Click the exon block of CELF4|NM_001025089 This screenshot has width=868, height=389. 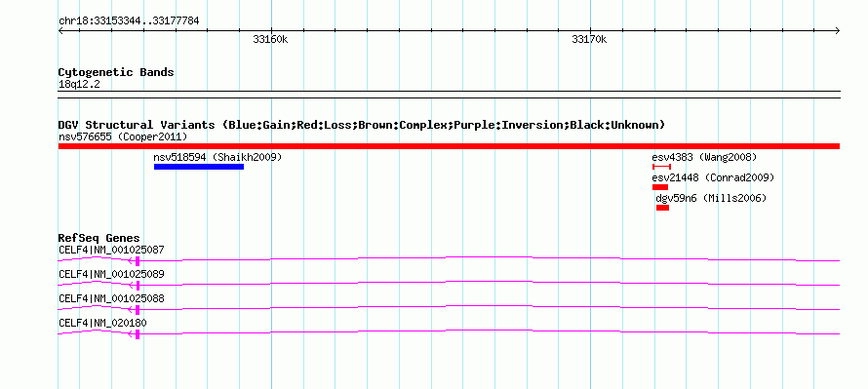coord(138,286)
